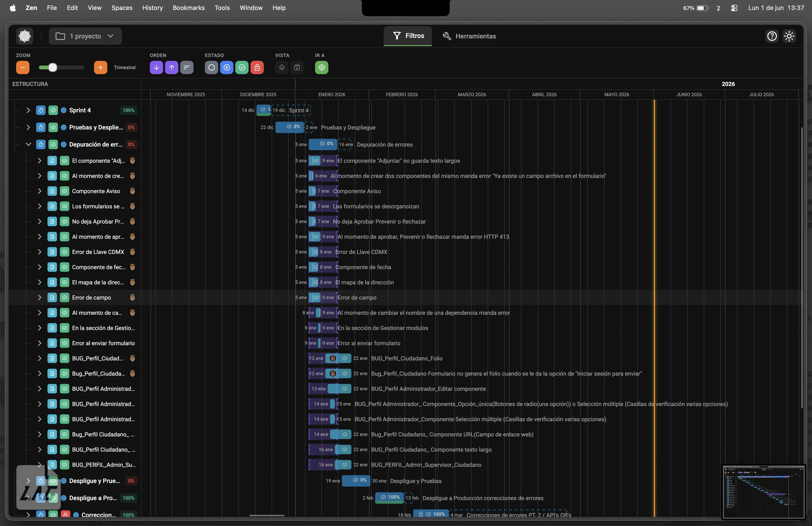
Task: Open the Bookmarks menu
Action: (188, 8)
